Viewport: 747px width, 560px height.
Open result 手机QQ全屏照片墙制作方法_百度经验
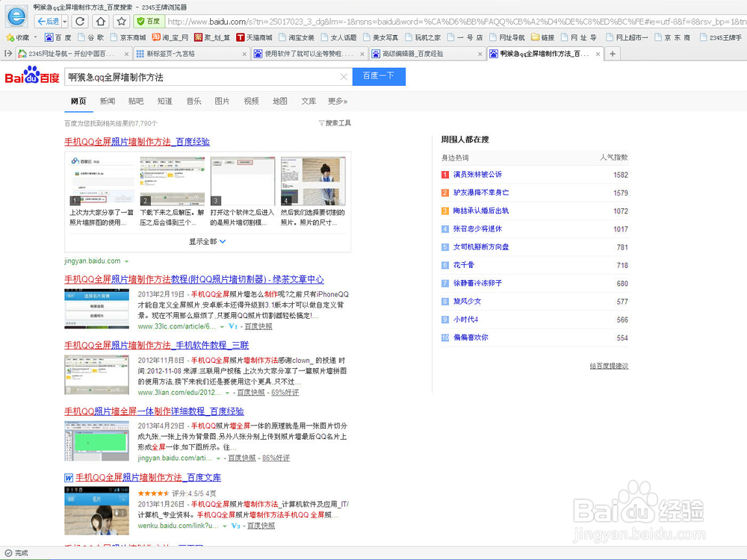pos(137,141)
